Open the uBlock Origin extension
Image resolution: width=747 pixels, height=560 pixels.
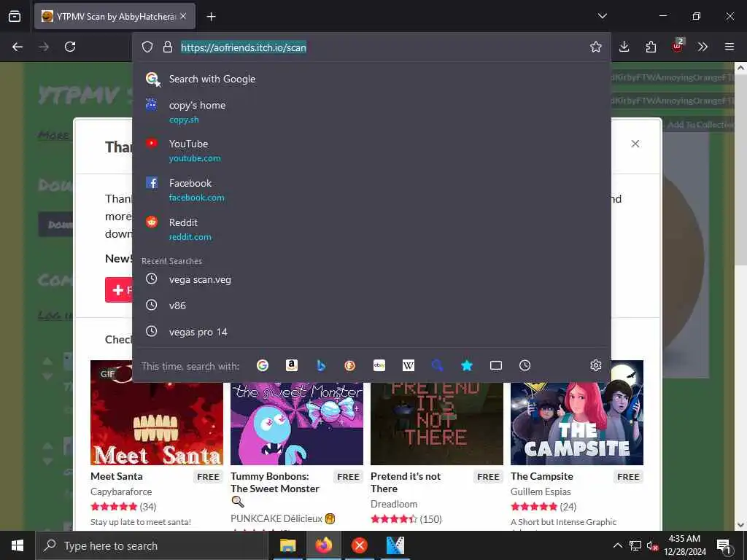678,46
